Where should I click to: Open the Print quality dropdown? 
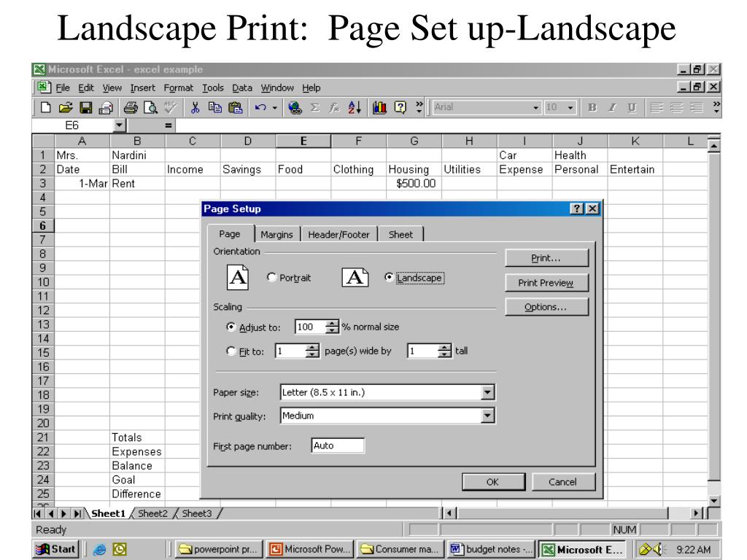[487, 416]
